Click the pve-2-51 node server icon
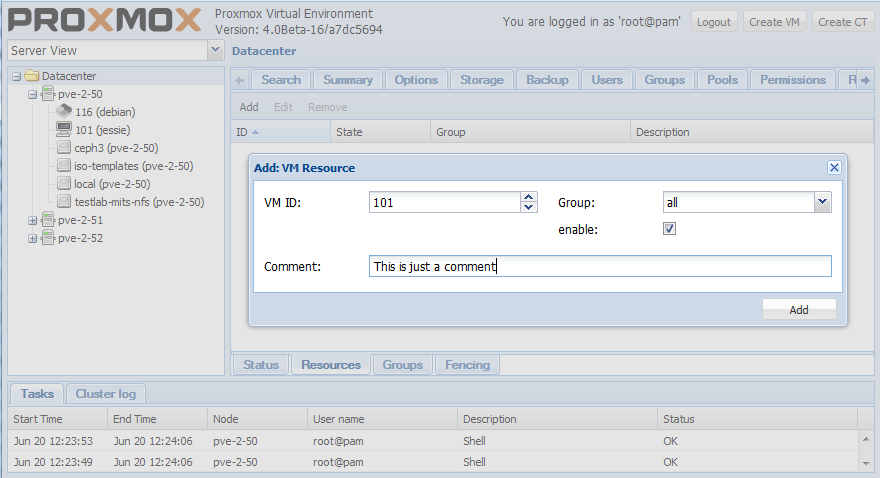Image resolution: width=880 pixels, height=478 pixels. tap(48, 220)
